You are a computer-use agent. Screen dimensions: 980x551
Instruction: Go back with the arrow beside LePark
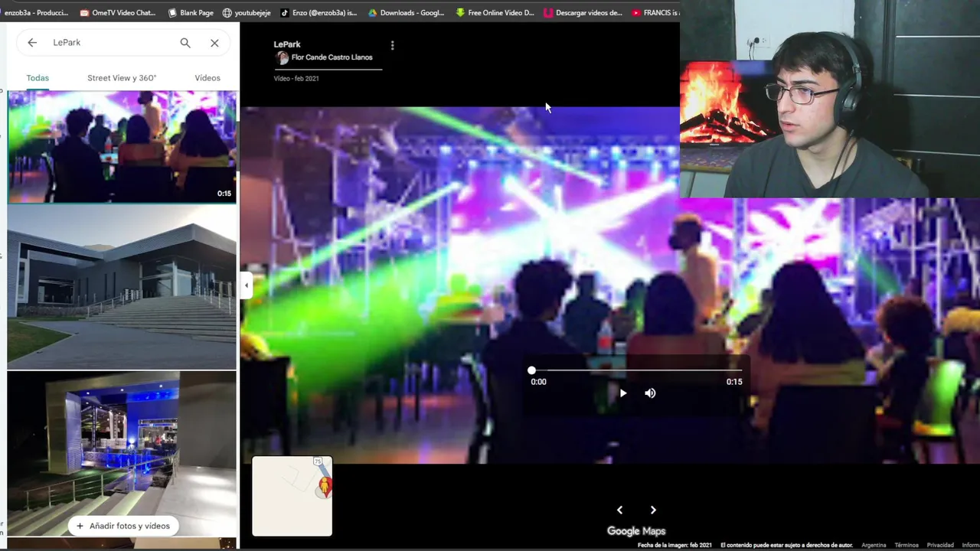[x=32, y=43]
